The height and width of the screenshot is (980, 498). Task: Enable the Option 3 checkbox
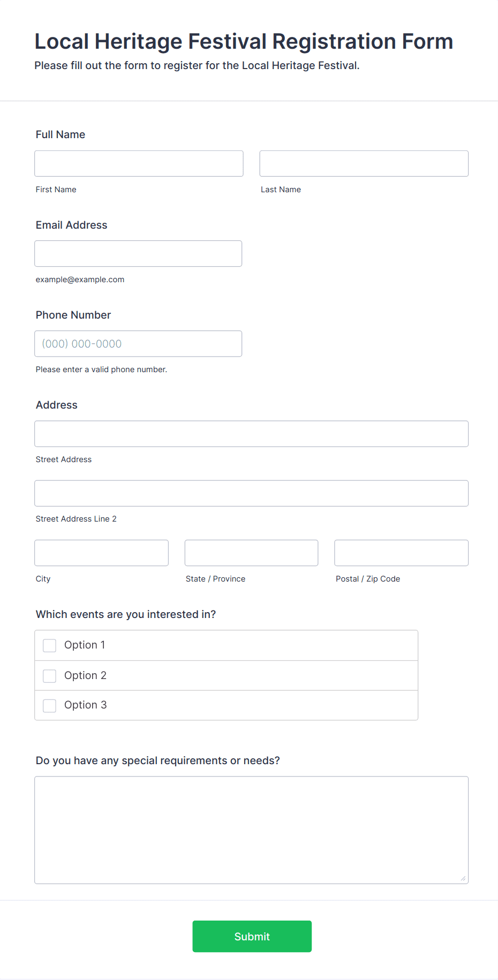(49, 705)
